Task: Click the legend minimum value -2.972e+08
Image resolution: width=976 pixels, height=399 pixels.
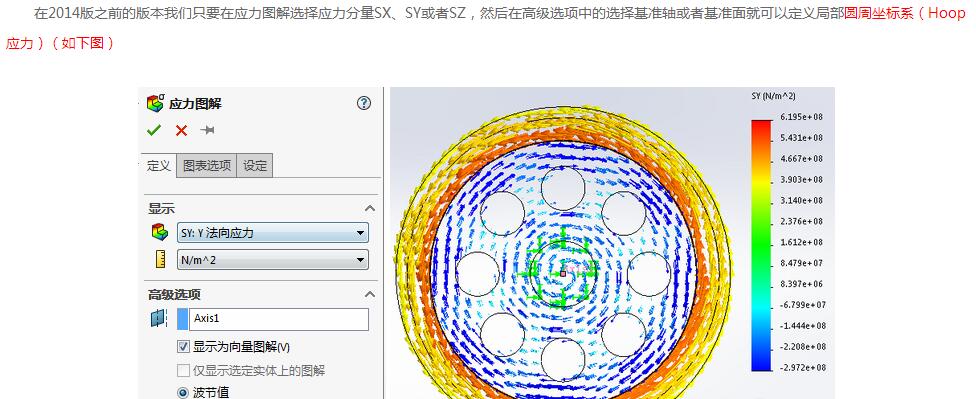Action: [x=802, y=367]
